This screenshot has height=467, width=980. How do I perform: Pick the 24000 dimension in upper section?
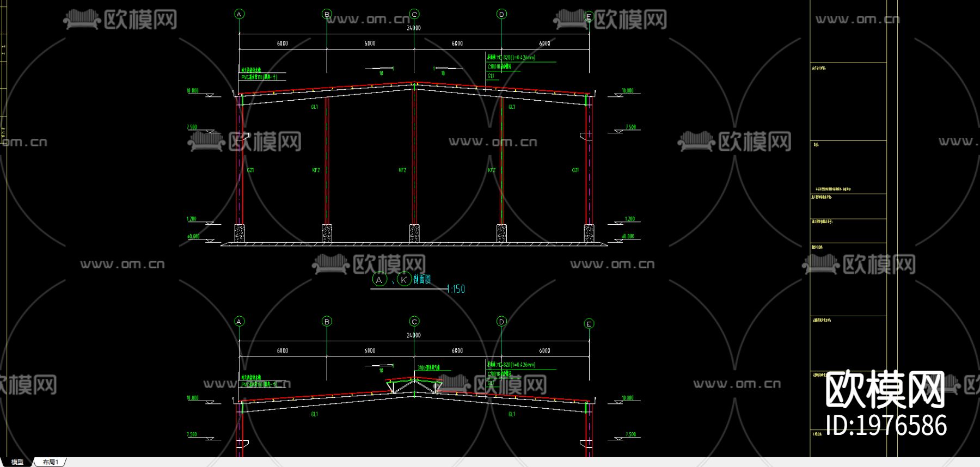click(414, 28)
